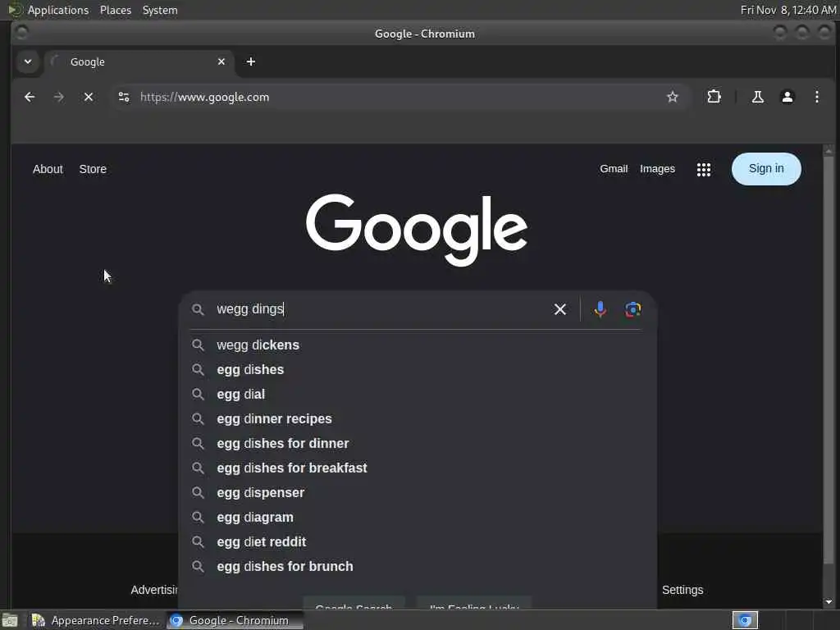Open the Images link
The height and width of the screenshot is (630, 840).
click(657, 169)
